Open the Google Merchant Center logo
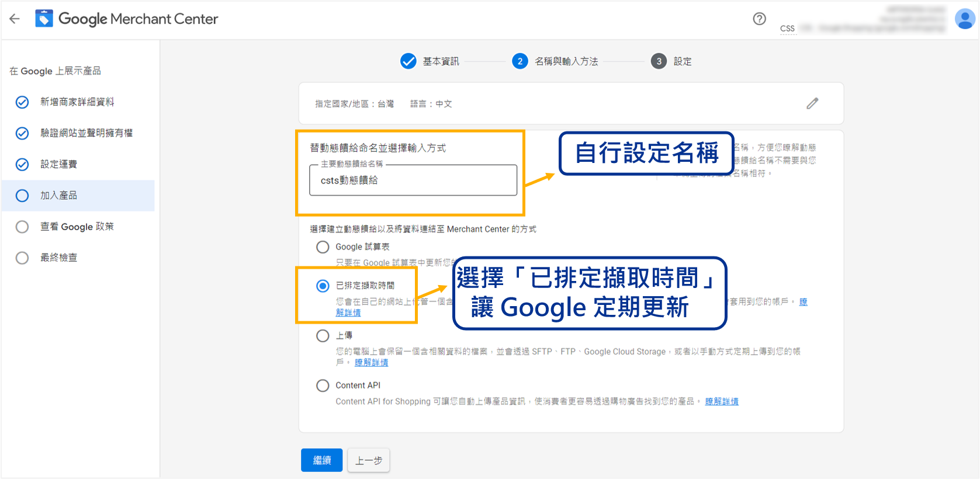The image size is (980, 479). click(x=126, y=19)
